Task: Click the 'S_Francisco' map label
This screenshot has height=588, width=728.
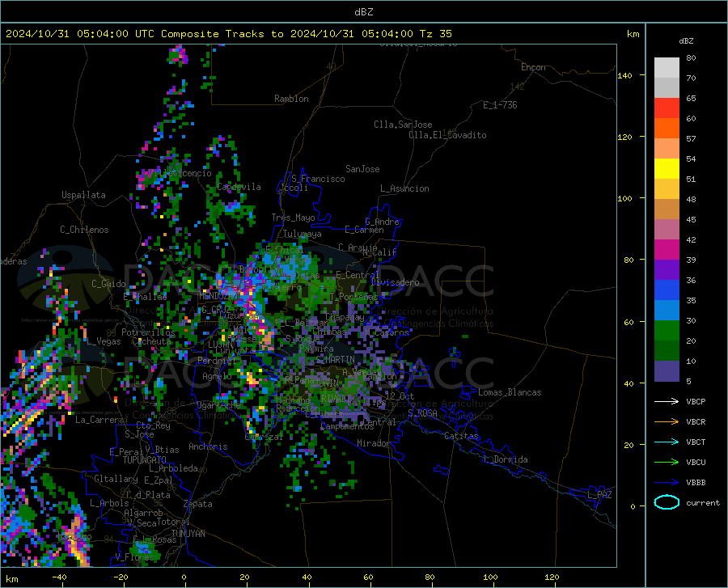Action: pyautogui.click(x=318, y=179)
